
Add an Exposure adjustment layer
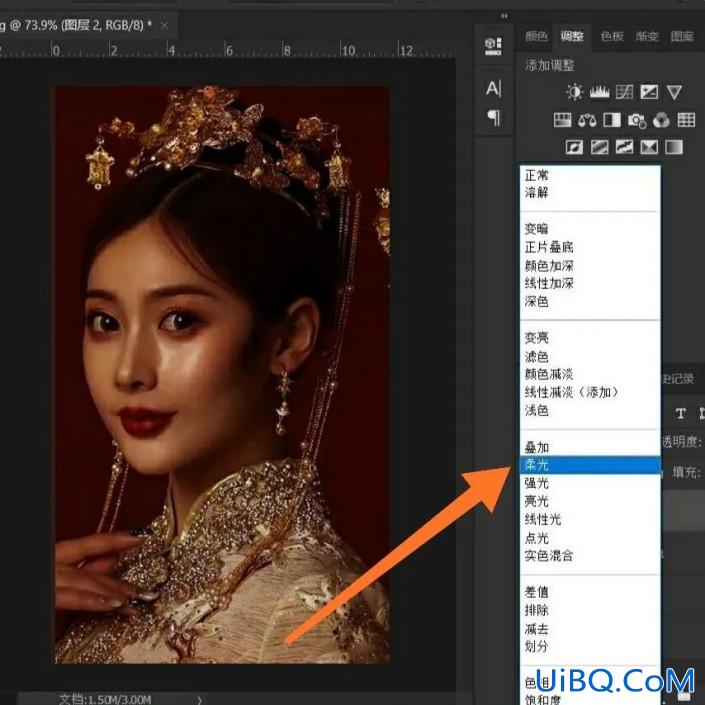(x=649, y=92)
